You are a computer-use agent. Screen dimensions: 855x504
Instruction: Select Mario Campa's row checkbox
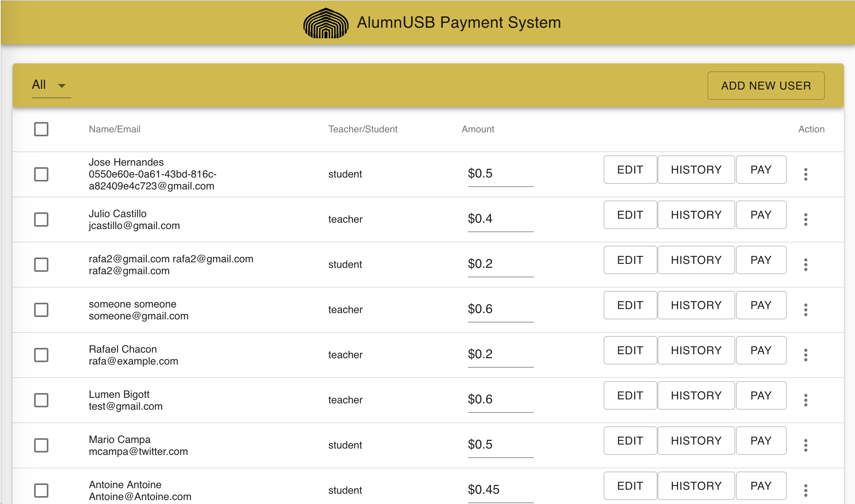pos(41,445)
